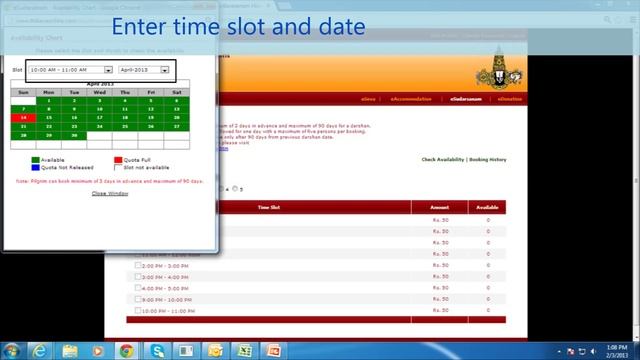Click the temple logo in header
The image size is (640, 360).
(500, 69)
